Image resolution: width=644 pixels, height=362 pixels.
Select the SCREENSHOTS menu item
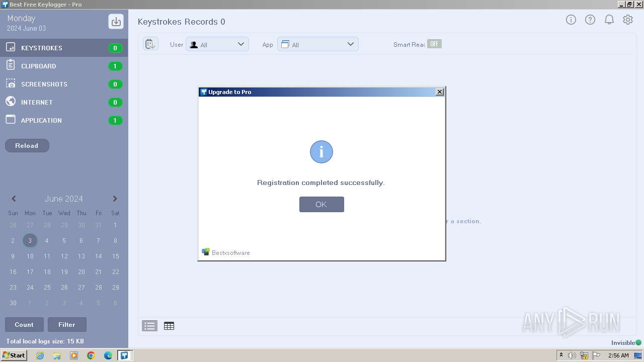[x=64, y=84]
